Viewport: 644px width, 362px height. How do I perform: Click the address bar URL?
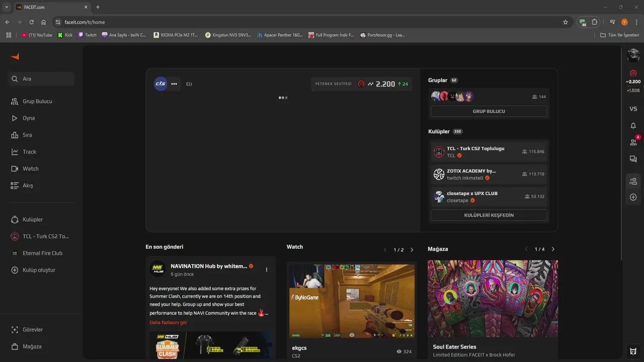click(x=85, y=22)
